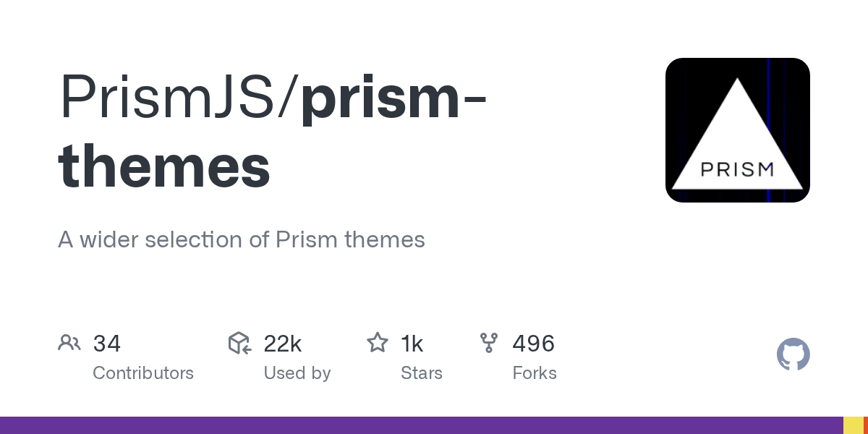Click the PRISM text inside the logo

coord(737,169)
